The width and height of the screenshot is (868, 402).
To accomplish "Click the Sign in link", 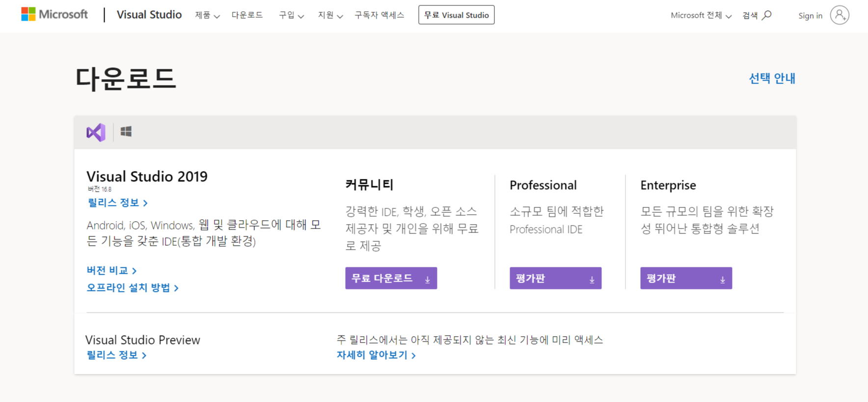I will click(x=810, y=16).
